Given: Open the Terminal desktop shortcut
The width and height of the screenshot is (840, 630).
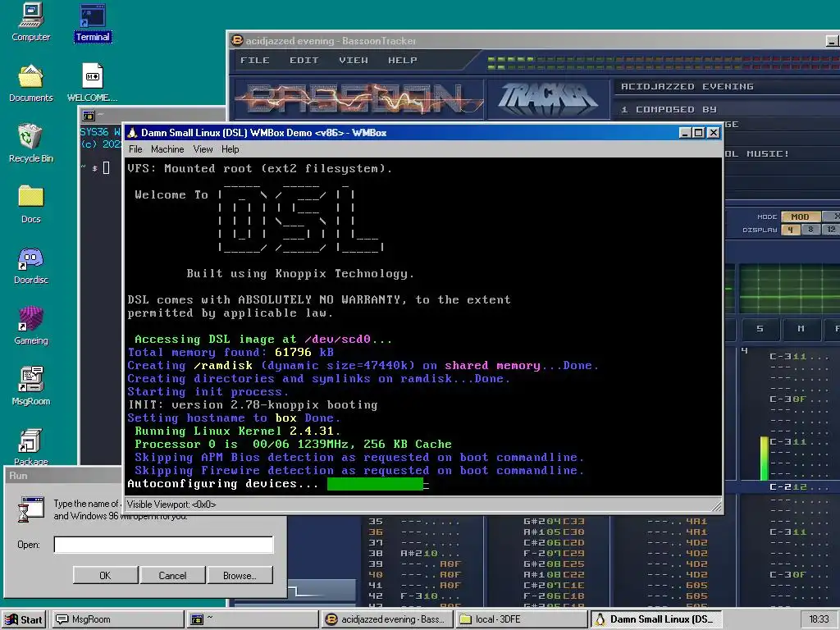Looking at the screenshot, I should [93, 22].
